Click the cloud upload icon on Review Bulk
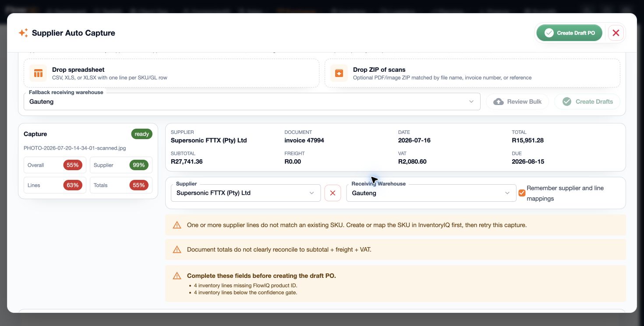The image size is (644, 326). (x=499, y=102)
